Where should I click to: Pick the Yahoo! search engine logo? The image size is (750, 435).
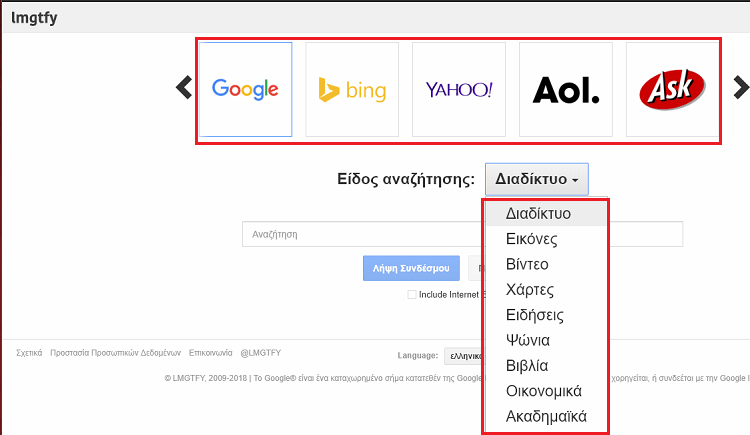[x=459, y=89]
